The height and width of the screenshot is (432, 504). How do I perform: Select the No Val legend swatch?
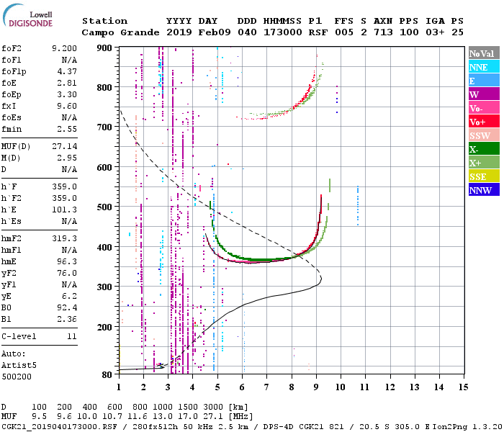tap(484, 53)
